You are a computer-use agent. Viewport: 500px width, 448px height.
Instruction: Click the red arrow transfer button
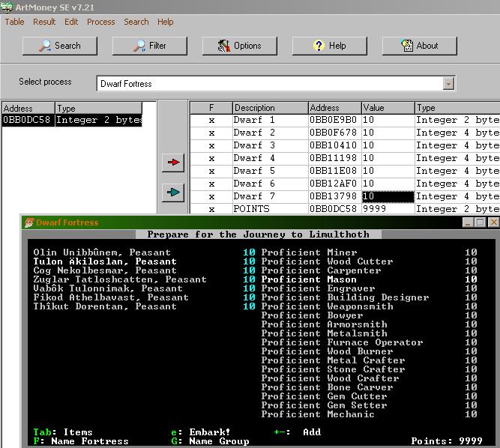[173, 163]
